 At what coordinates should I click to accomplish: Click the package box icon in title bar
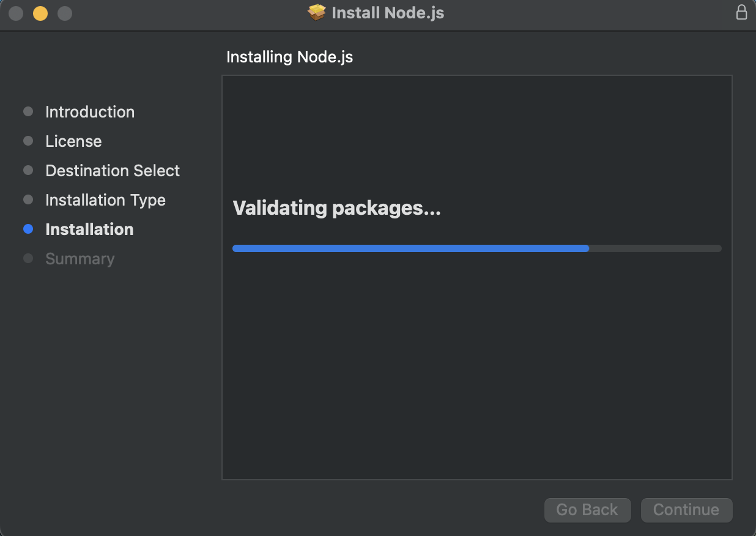[x=317, y=13]
